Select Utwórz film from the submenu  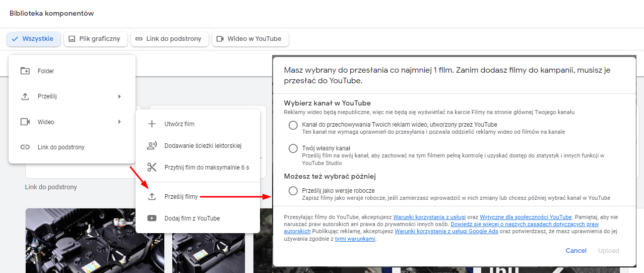pos(198,124)
